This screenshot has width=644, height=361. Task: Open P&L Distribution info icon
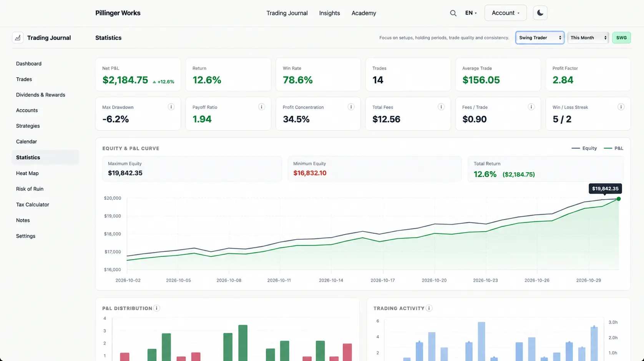(x=157, y=308)
